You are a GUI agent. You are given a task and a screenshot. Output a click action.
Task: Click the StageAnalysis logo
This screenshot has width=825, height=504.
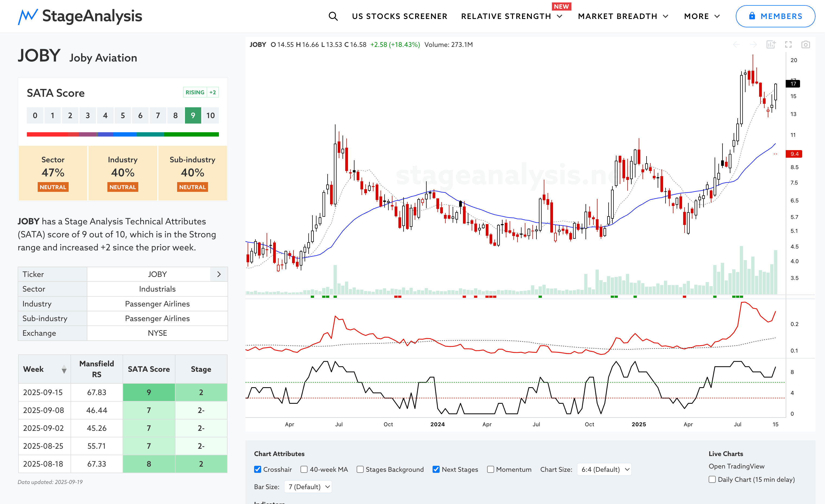tap(80, 16)
